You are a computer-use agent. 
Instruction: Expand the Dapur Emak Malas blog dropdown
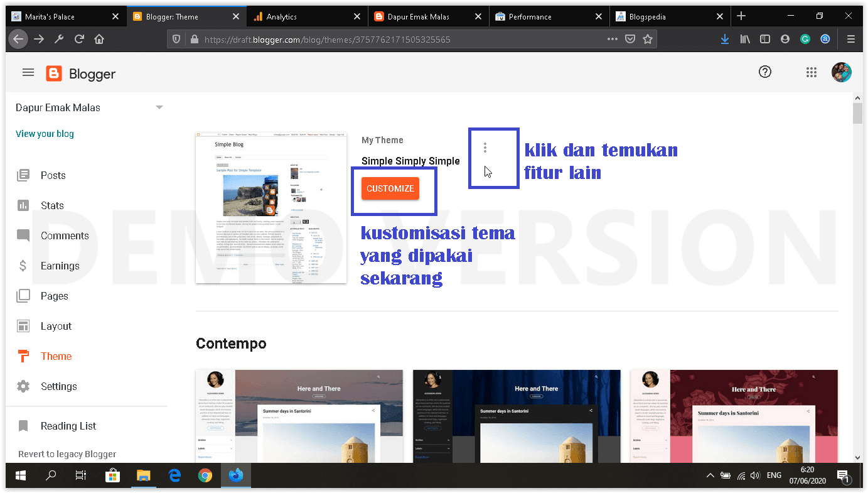[159, 107]
